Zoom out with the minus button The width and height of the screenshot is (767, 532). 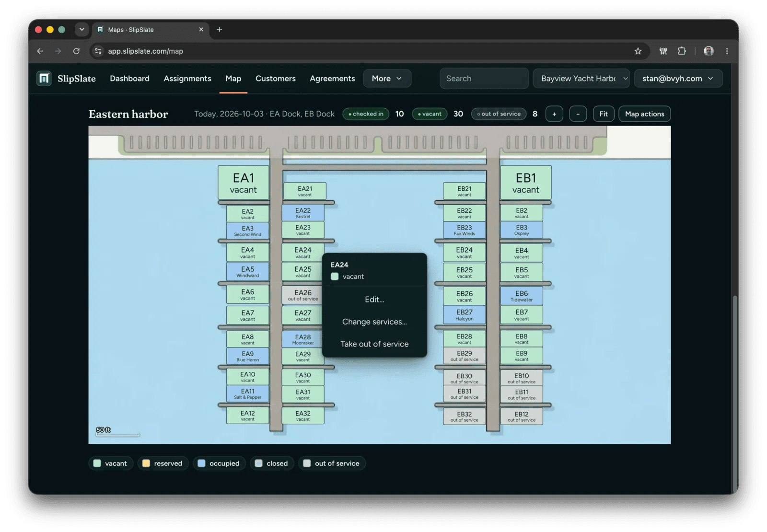(578, 114)
